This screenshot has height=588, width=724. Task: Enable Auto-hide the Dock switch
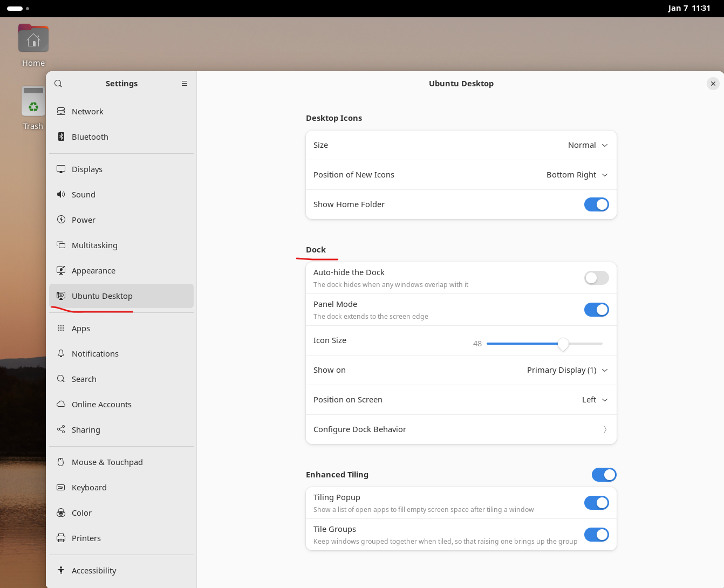click(x=597, y=278)
